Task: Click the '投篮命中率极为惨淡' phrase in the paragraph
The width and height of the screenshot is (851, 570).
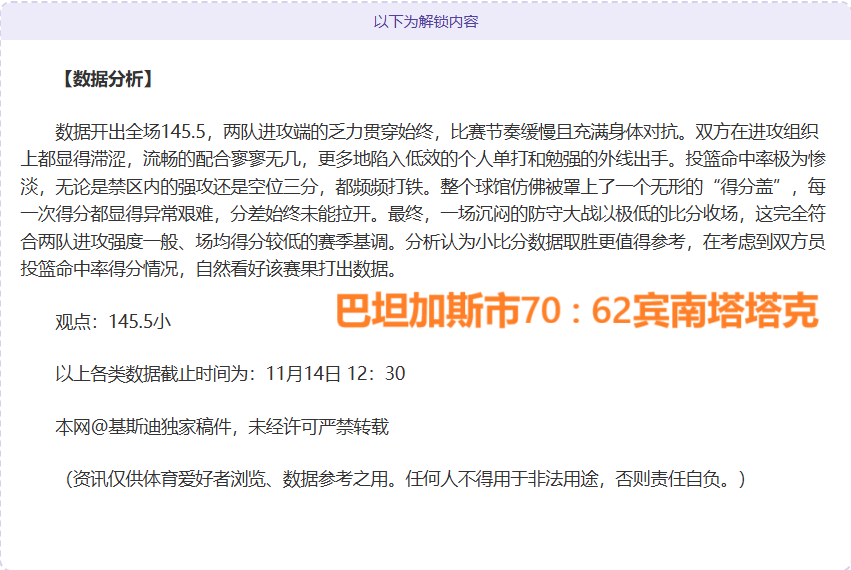Action: point(755,159)
